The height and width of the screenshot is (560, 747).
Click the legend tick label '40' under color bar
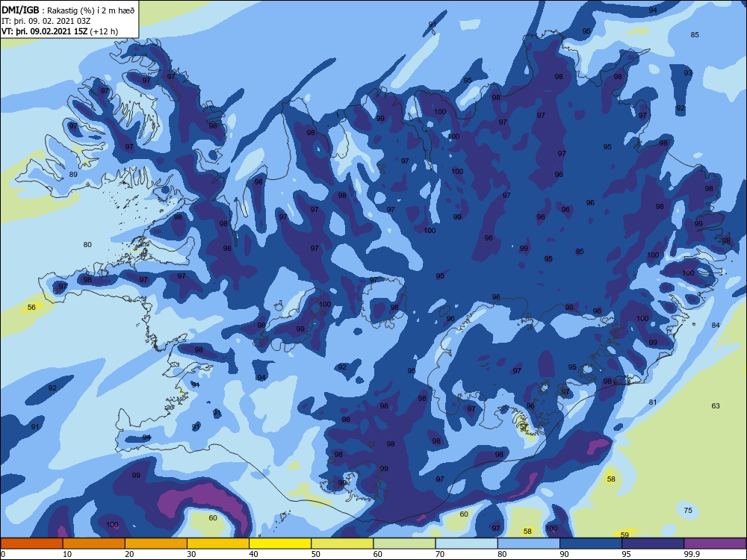click(x=254, y=554)
